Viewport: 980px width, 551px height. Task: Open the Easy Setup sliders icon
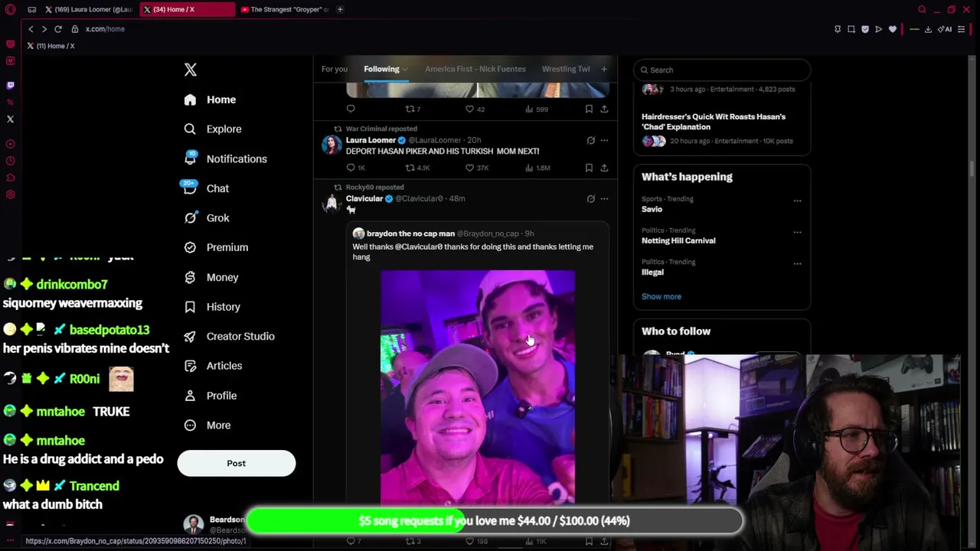click(x=962, y=29)
